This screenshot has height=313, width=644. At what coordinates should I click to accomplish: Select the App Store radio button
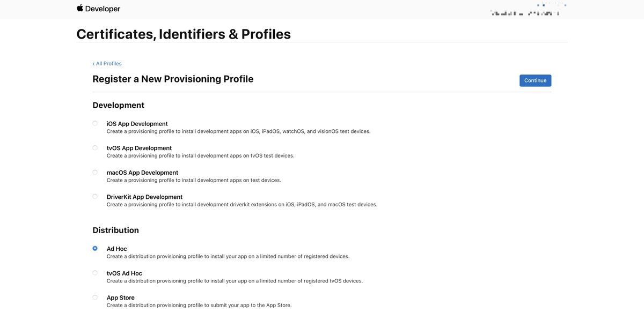95,297
